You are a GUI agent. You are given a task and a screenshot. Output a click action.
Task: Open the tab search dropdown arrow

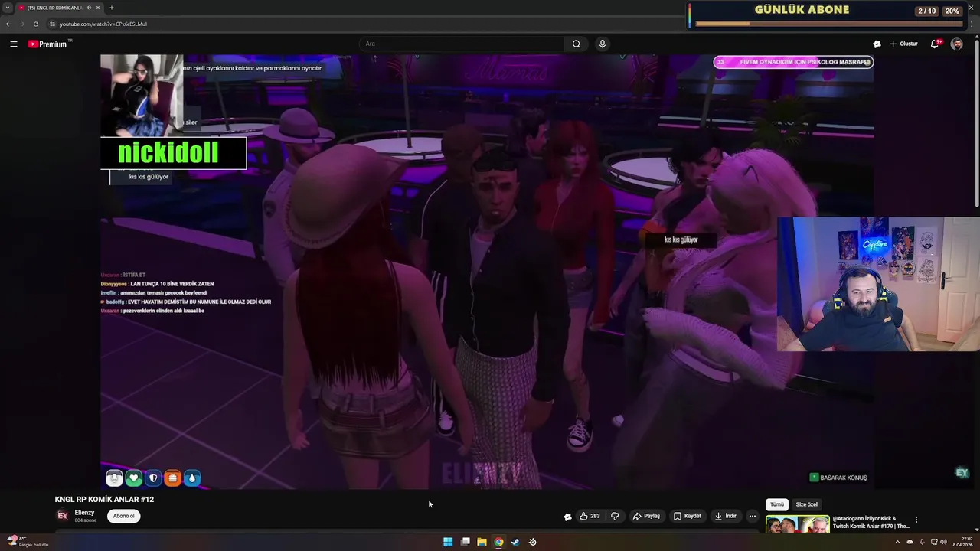7,8
